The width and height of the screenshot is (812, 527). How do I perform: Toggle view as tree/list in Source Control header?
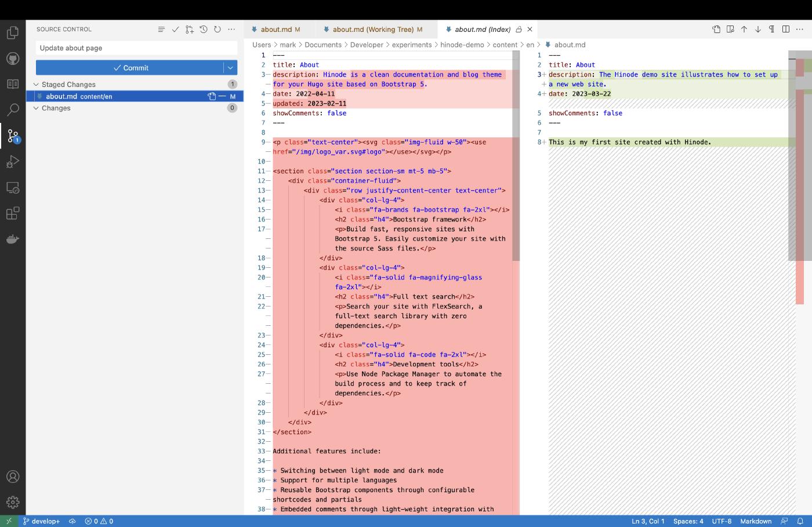click(x=161, y=29)
